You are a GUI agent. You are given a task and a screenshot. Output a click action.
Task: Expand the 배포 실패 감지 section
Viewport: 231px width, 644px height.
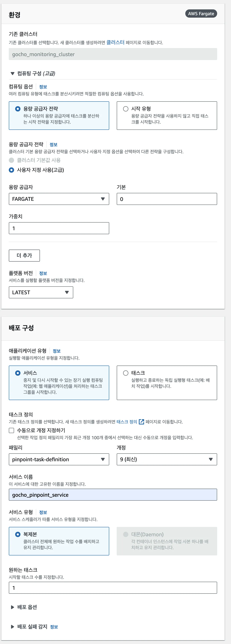tap(13, 627)
